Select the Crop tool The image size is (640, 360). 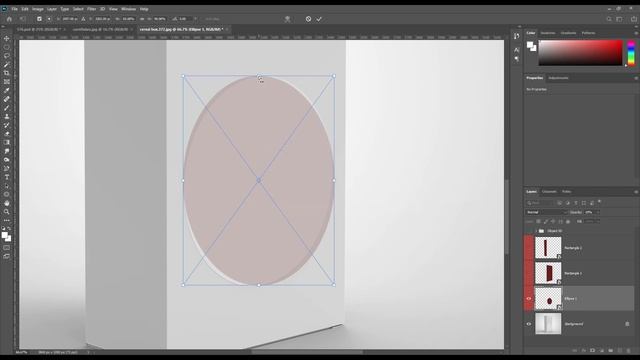pos(7,73)
